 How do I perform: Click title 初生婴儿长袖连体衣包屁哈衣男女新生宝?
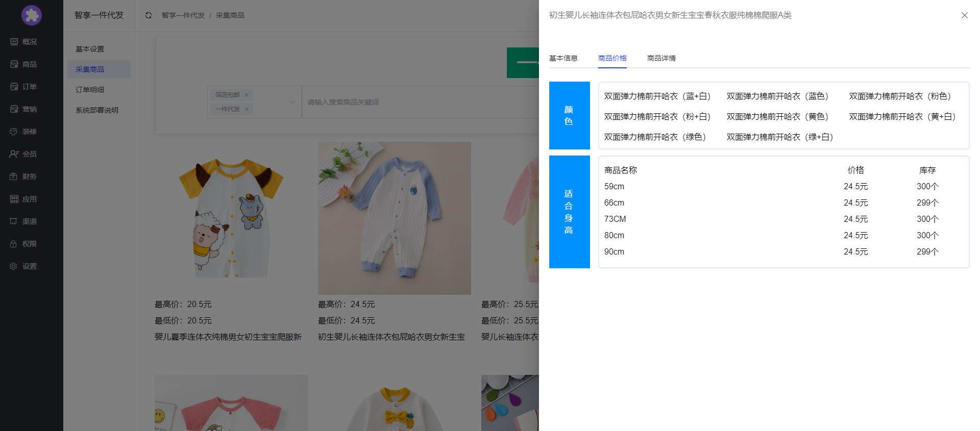point(391,337)
